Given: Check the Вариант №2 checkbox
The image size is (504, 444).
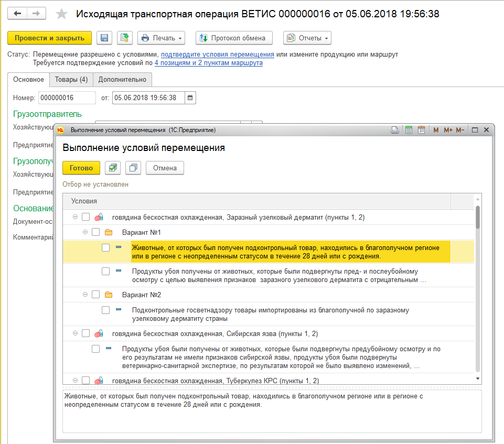Looking at the screenshot, I should pyautogui.click(x=95, y=295).
